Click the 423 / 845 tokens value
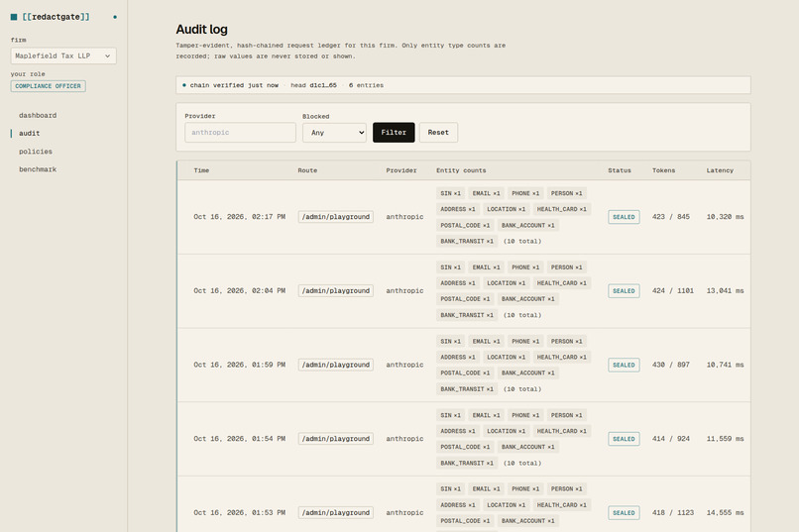The height and width of the screenshot is (532, 799). [670, 217]
